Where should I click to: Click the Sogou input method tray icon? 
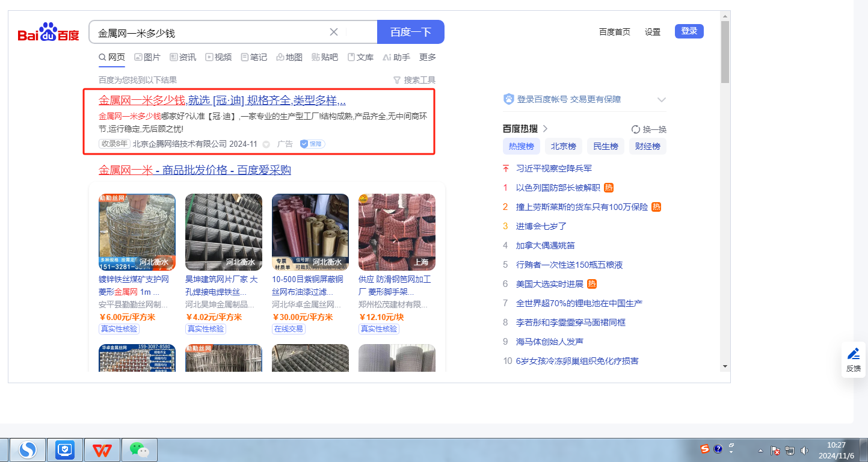704,449
